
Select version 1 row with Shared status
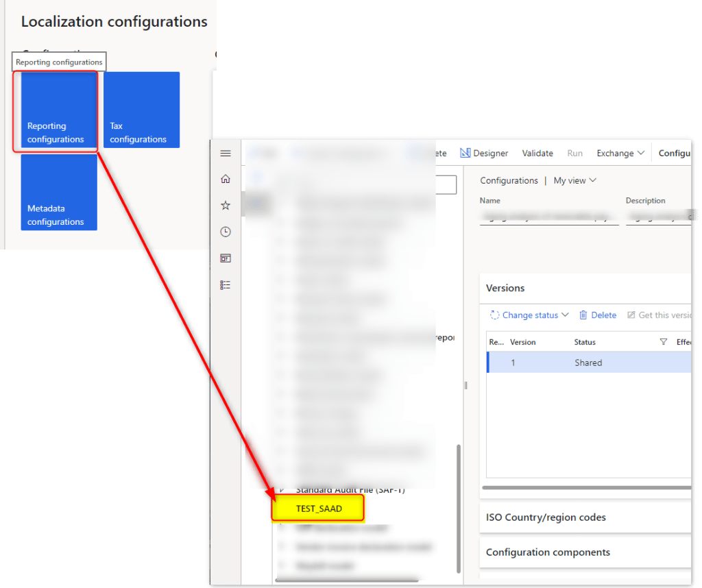click(x=588, y=363)
